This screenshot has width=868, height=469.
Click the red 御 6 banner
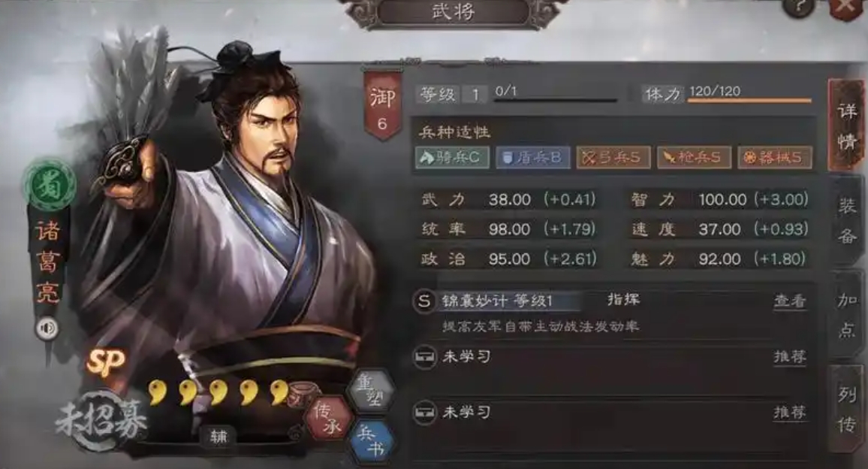coord(382,106)
